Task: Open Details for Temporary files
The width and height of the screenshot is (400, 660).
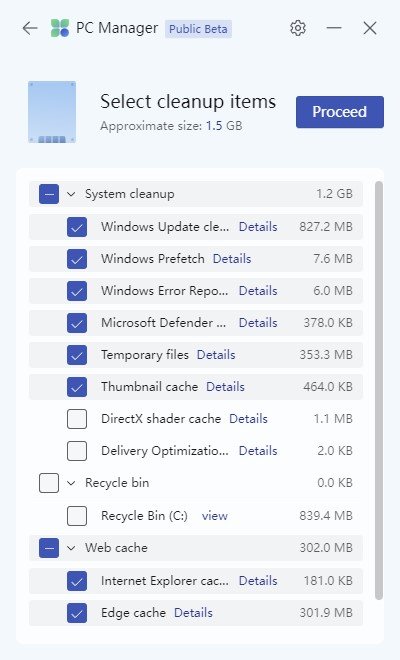Action: pyautogui.click(x=216, y=355)
